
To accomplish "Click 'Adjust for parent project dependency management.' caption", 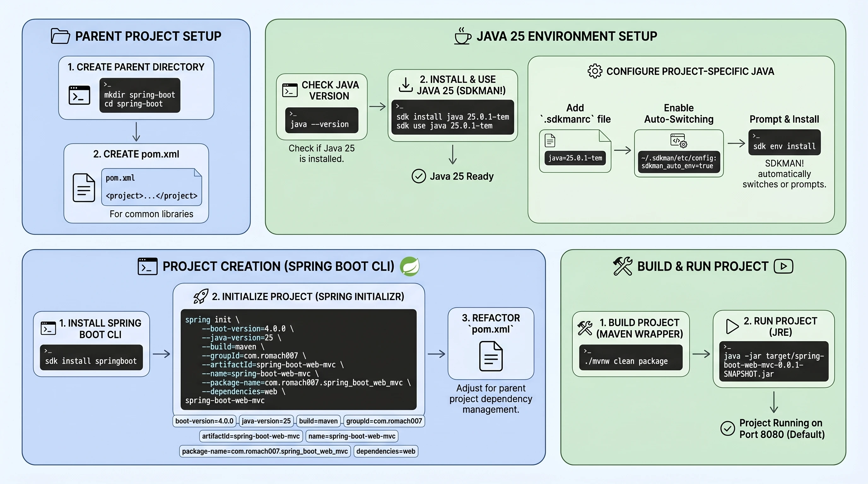I will point(491,399).
